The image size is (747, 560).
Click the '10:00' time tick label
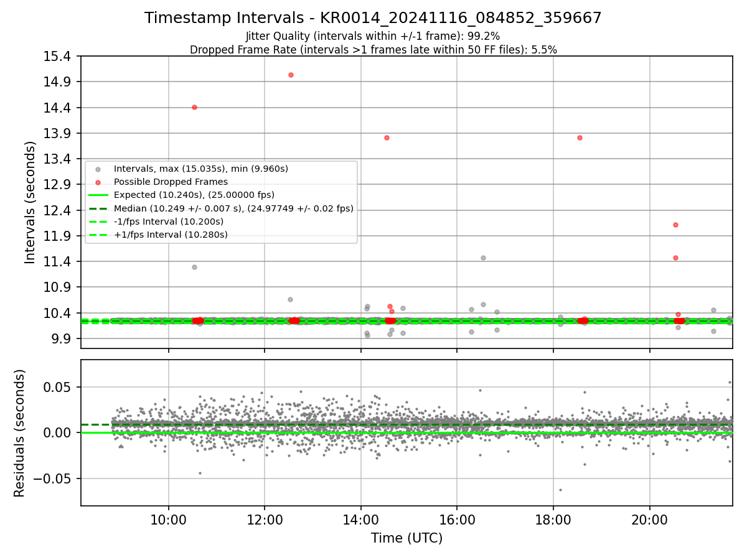[x=168, y=519]
